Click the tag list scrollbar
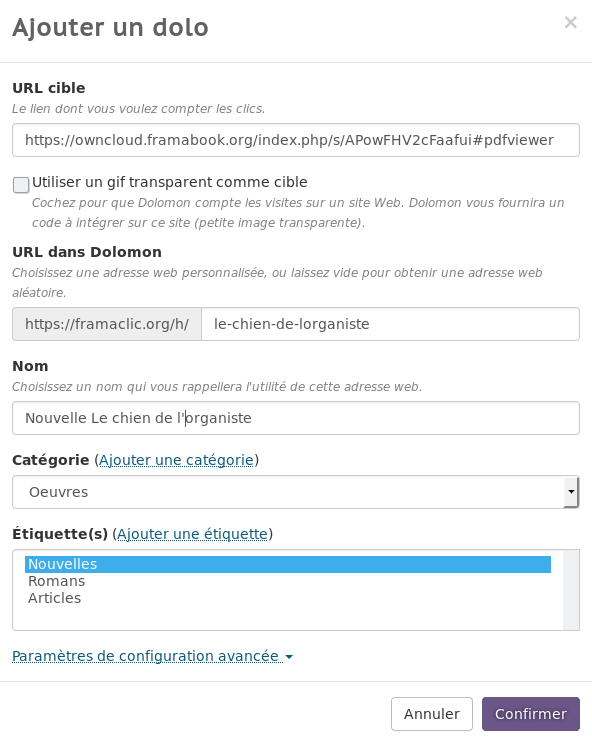592x741 pixels. (571, 590)
